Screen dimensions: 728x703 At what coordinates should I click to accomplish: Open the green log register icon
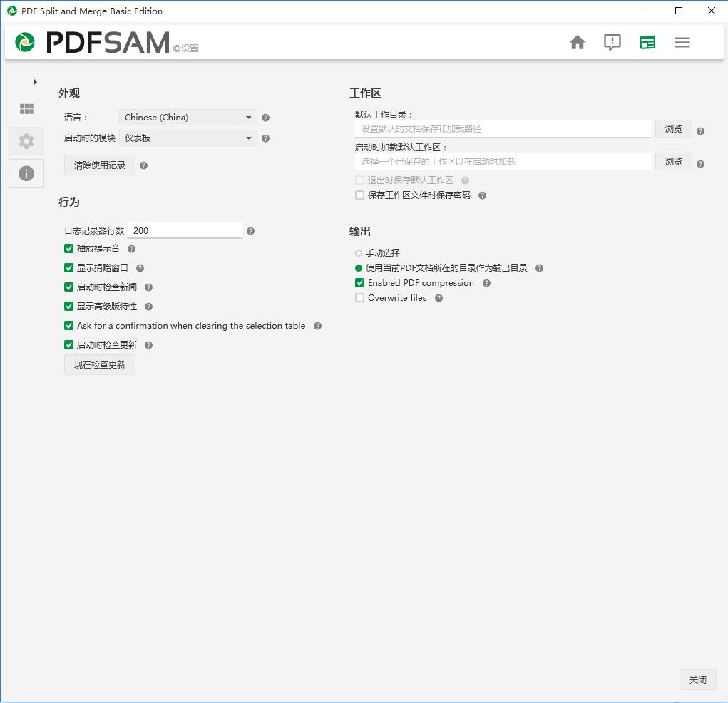[647, 42]
